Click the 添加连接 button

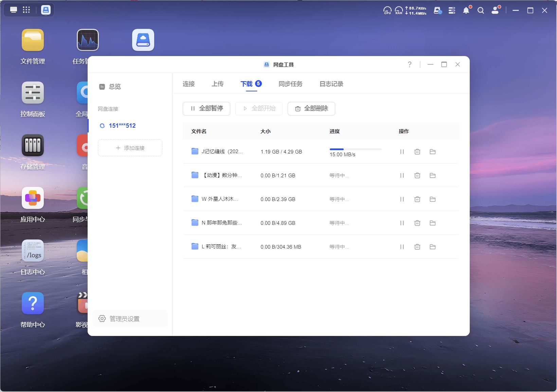tap(130, 148)
